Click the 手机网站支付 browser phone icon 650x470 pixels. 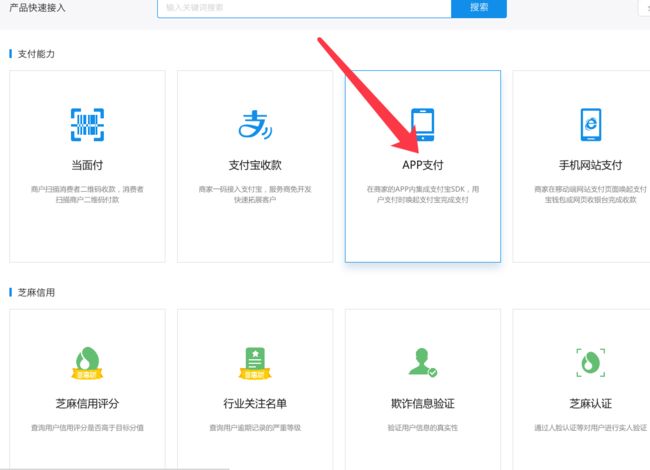[591, 125]
